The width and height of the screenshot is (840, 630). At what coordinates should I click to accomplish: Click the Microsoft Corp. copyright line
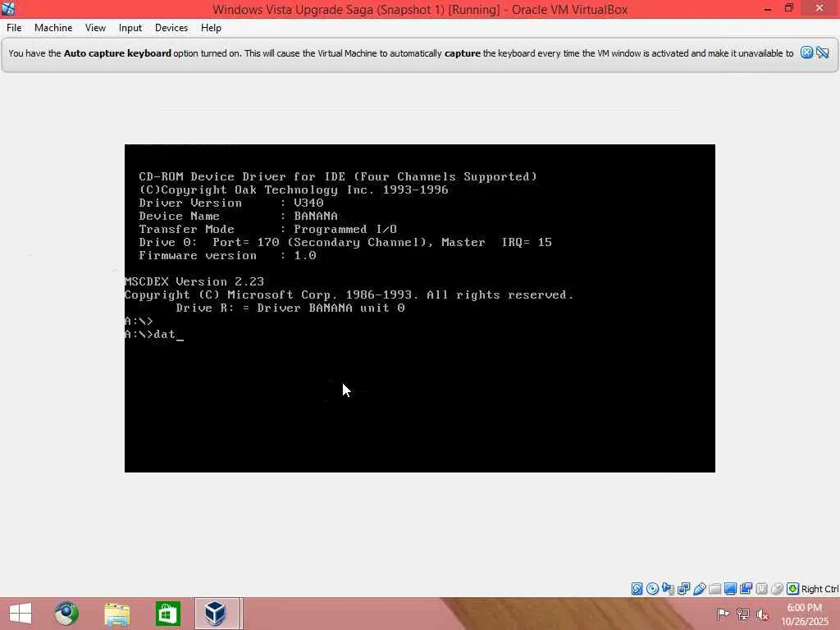point(349,295)
